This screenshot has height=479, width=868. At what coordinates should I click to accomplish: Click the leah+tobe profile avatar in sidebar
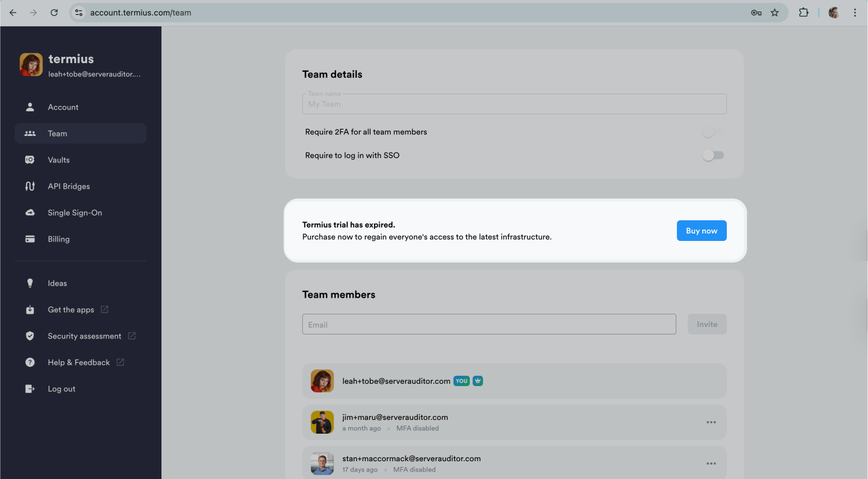click(31, 65)
